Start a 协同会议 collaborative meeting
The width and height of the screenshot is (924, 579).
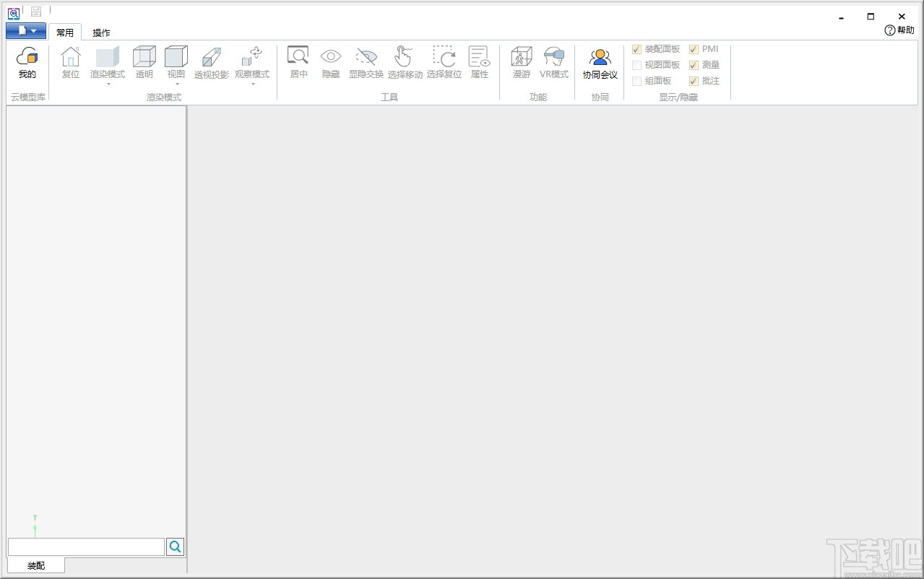tap(600, 63)
